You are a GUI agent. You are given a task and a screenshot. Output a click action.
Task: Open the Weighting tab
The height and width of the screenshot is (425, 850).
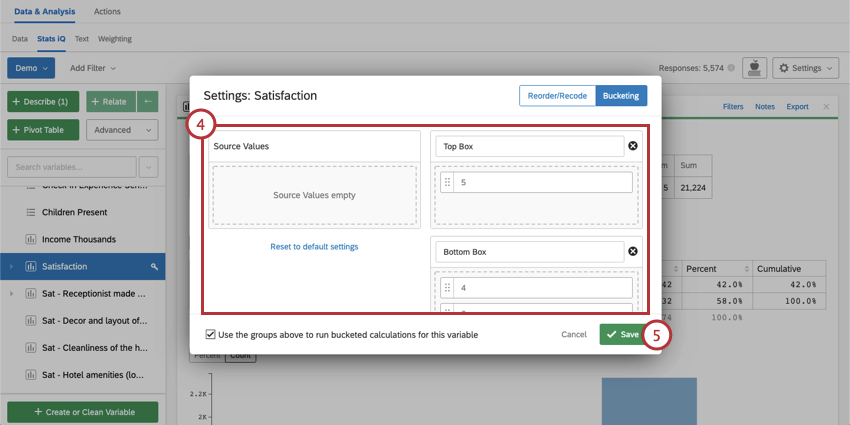114,39
